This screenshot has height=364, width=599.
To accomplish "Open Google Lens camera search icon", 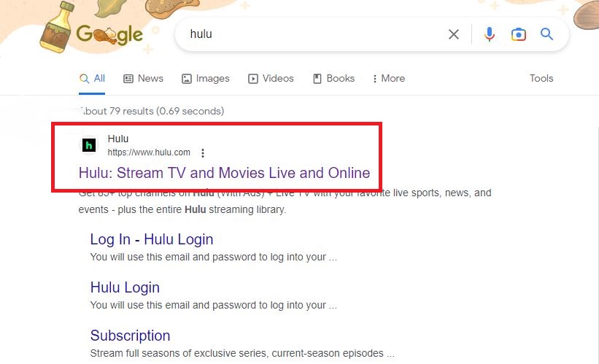I will 519,34.
